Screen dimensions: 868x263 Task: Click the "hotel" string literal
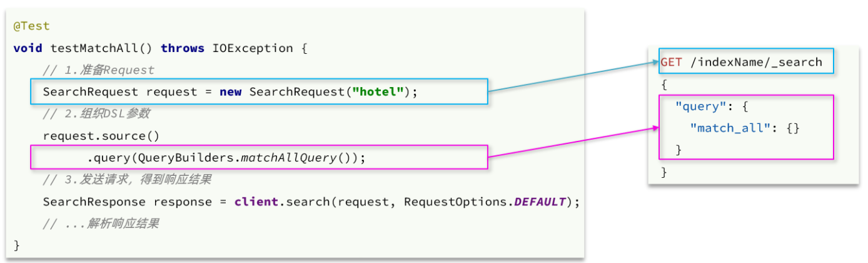[378, 92]
